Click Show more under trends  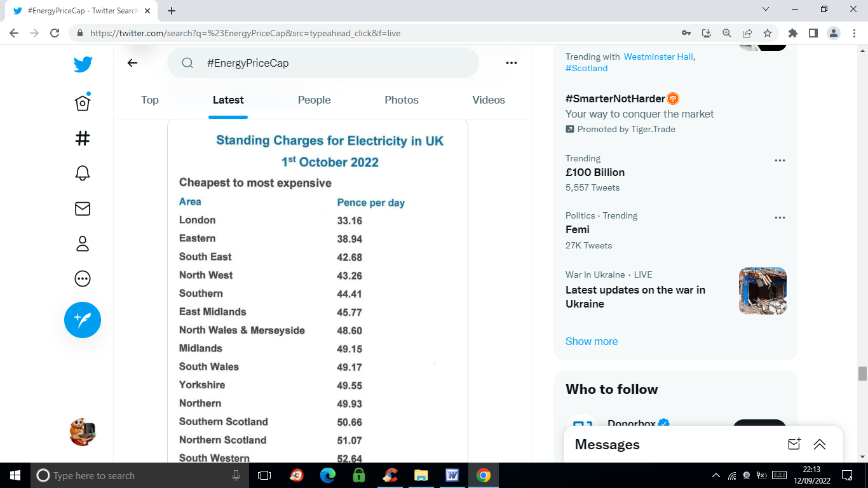click(592, 341)
